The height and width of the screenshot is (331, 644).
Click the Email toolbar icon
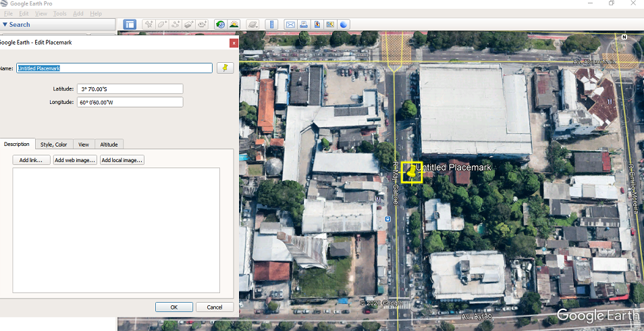pyautogui.click(x=291, y=24)
